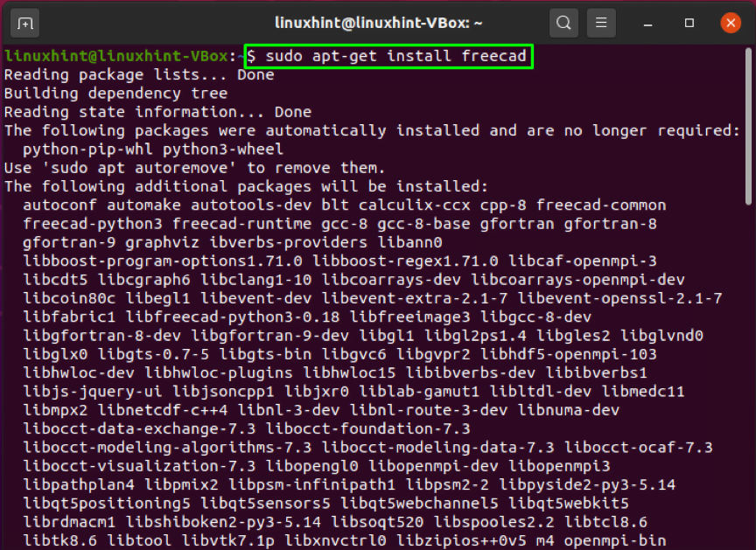Viewport: 756px width, 550px height.
Task: Click the 'libfreecad-python3-0.18' package name
Action: pos(233,317)
